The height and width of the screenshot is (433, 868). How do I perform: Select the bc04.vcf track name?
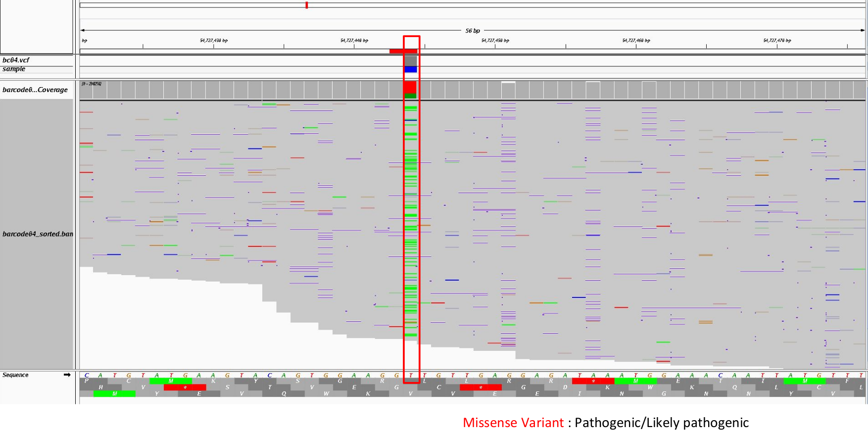[x=16, y=60]
